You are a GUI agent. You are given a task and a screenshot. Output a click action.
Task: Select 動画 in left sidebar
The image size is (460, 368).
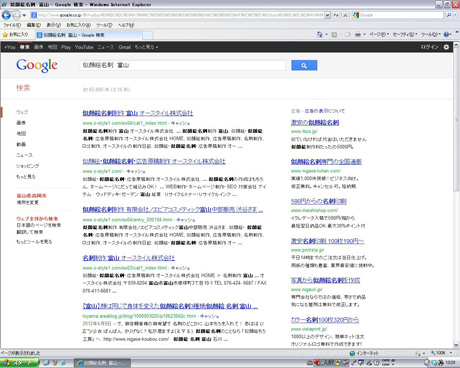(21, 144)
